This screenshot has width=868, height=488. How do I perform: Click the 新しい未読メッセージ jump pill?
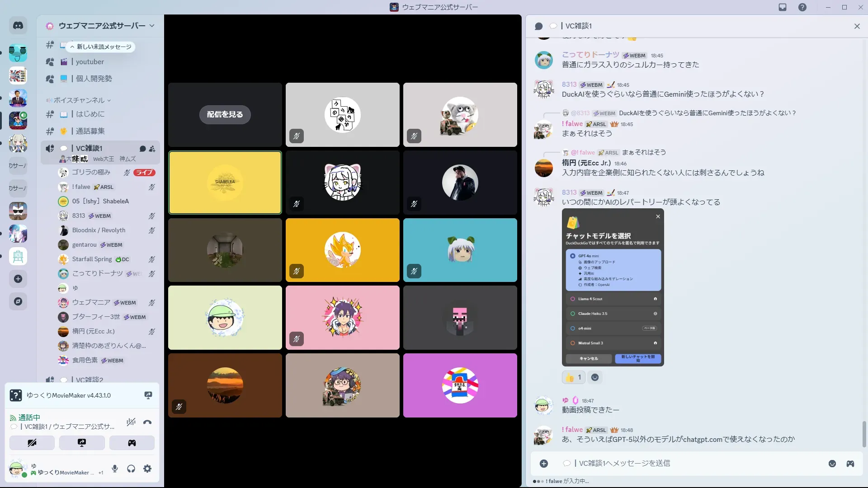point(100,47)
